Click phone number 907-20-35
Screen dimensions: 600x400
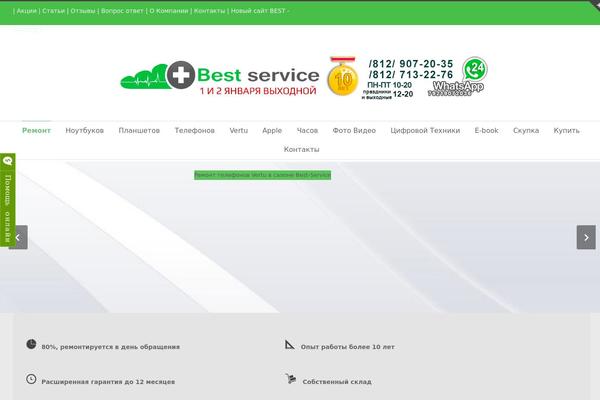tap(411, 64)
